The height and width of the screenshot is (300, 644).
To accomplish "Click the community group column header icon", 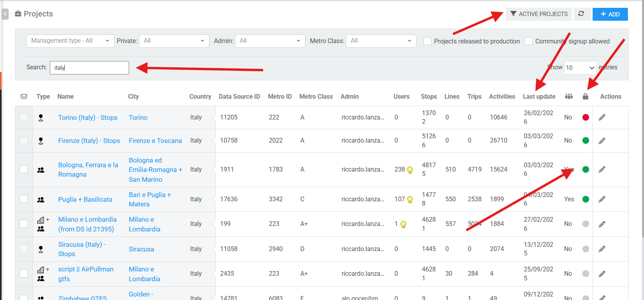I will (569, 96).
